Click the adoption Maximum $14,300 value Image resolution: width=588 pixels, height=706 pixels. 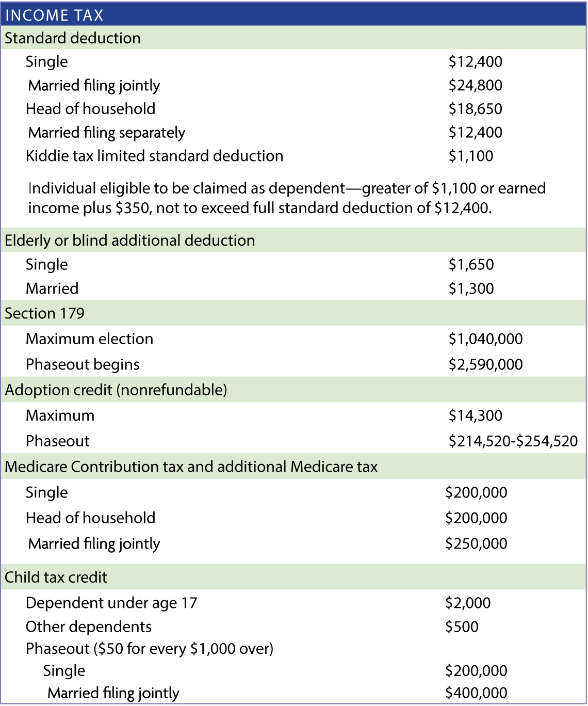475,415
